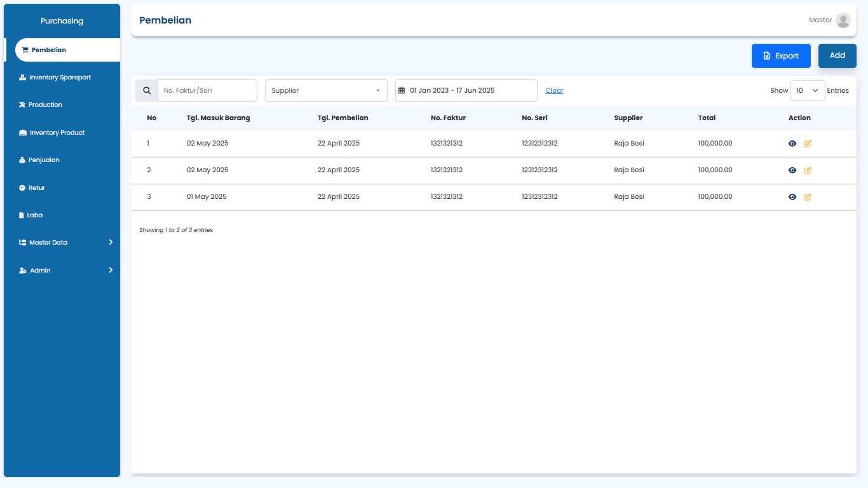
Task: Open the Laba report page
Action: tap(35, 215)
